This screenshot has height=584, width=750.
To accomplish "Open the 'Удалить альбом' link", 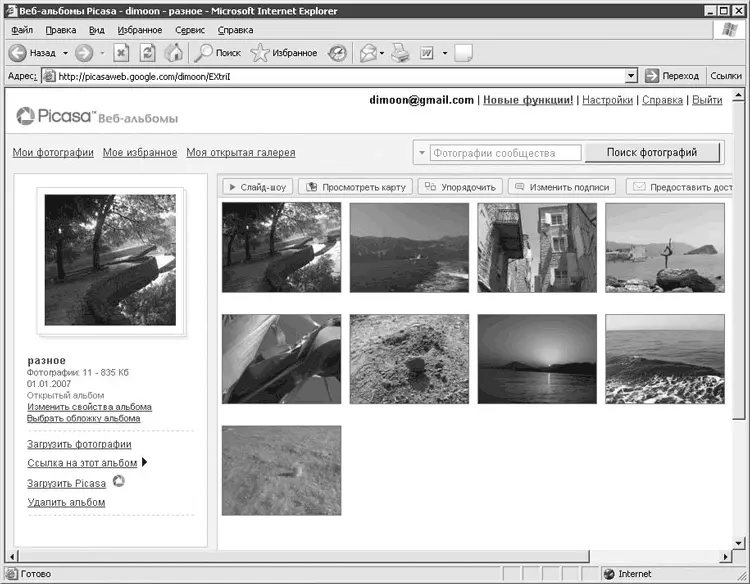I will click(66, 502).
